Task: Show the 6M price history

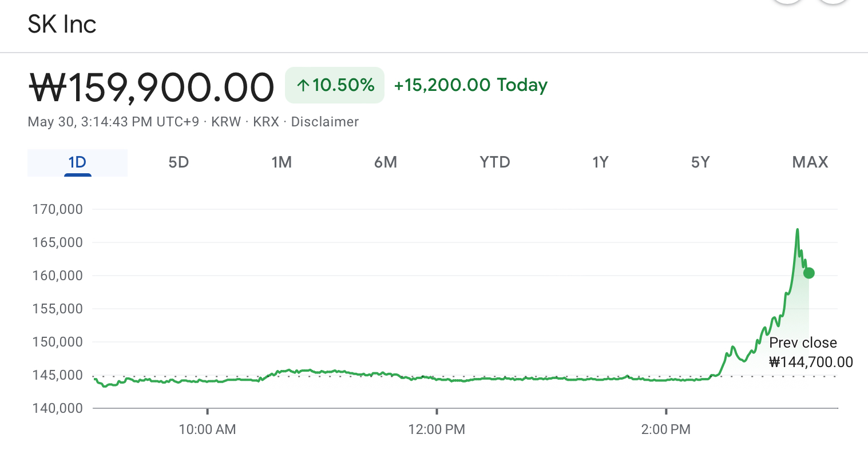Action: click(x=386, y=163)
